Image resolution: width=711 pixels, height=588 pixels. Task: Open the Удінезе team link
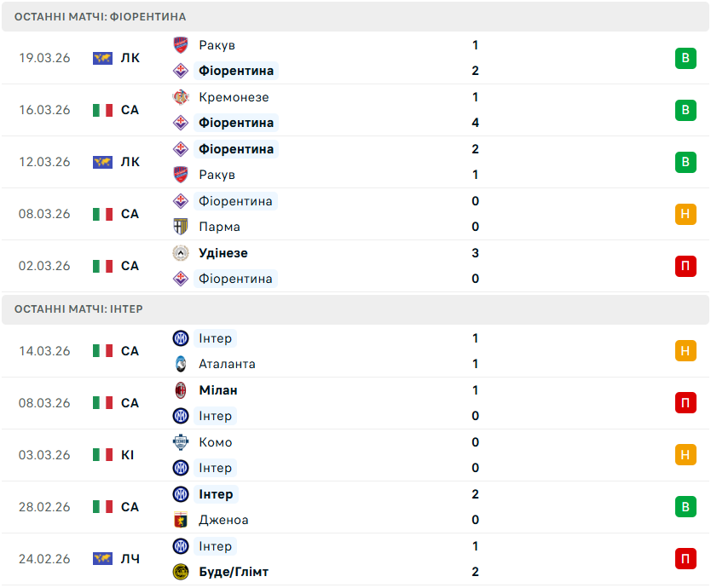click(223, 253)
